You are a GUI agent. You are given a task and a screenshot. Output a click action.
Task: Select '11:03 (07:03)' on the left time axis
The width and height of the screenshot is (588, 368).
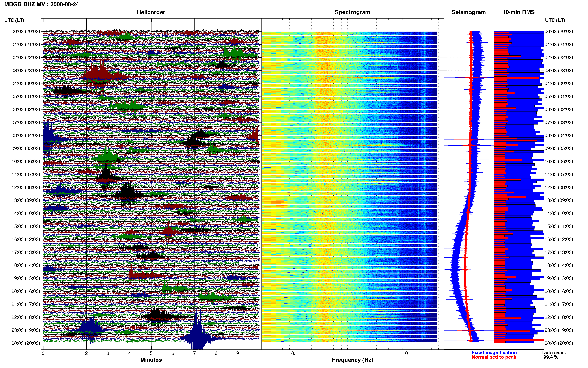point(26,174)
